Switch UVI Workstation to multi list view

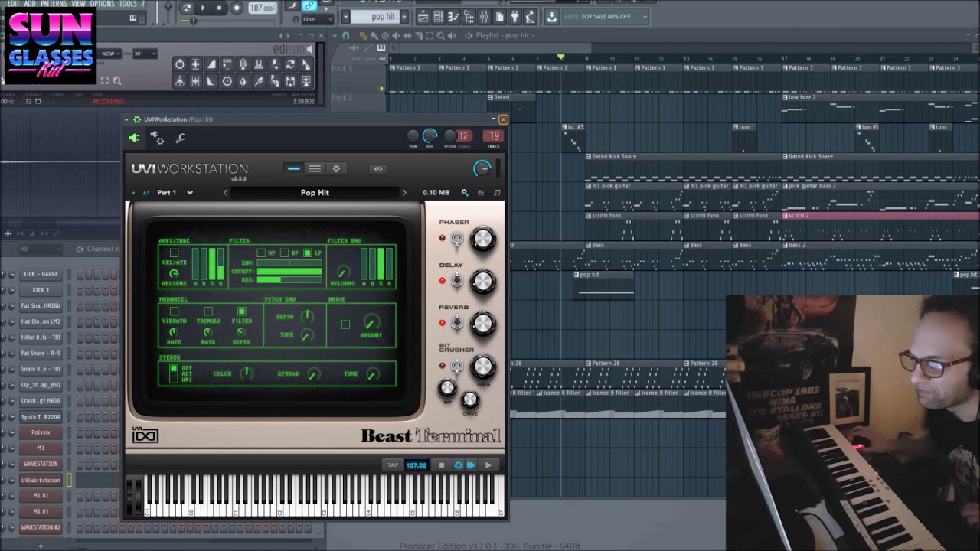coord(315,168)
